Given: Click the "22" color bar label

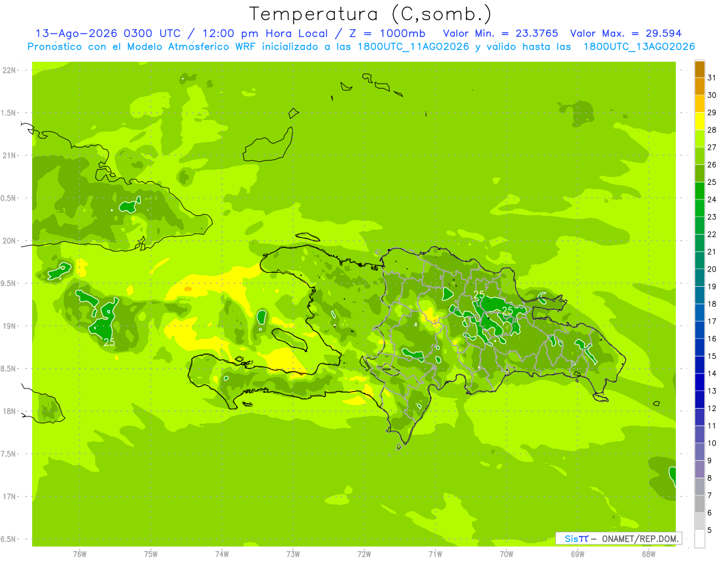Looking at the screenshot, I should pyautogui.click(x=712, y=235).
